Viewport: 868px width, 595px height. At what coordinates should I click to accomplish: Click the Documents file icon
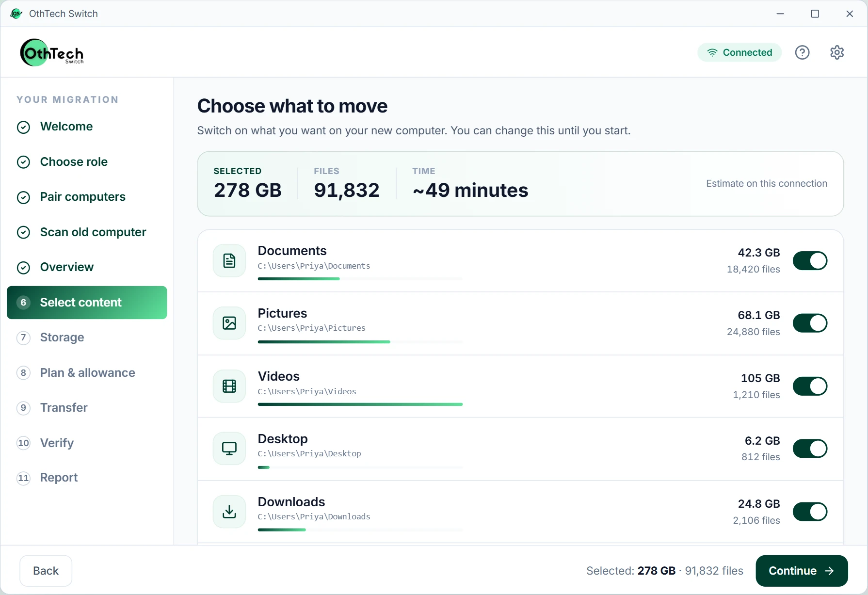229,260
